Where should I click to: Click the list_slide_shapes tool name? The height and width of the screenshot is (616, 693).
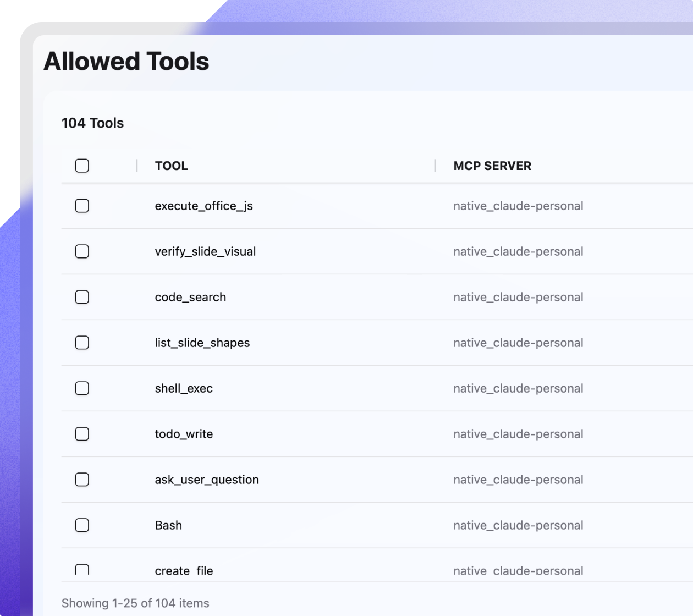click(202, 343)
